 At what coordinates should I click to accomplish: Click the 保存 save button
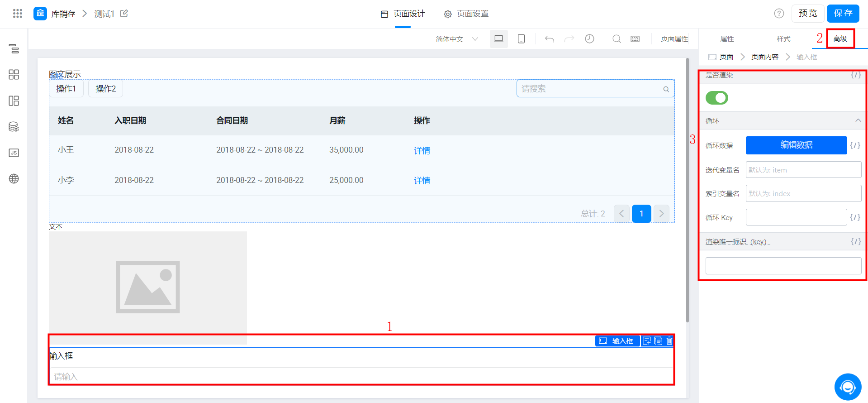pyautogui.click(x=843, y=14)
